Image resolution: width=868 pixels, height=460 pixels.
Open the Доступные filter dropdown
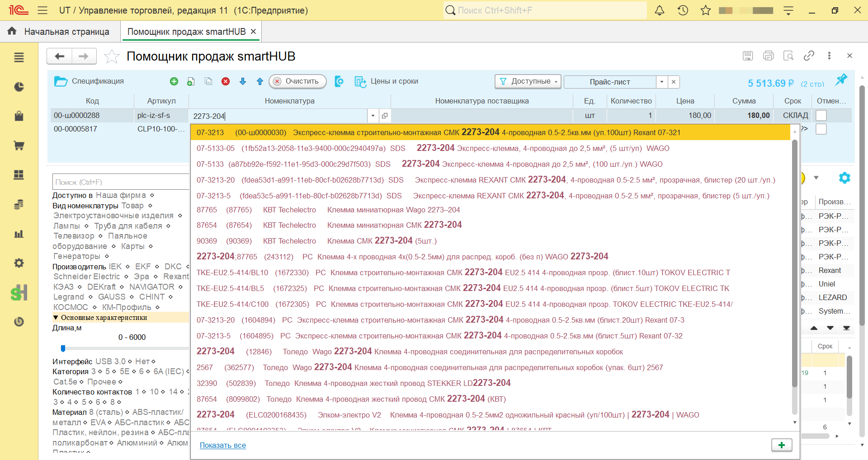pos(528,81)
